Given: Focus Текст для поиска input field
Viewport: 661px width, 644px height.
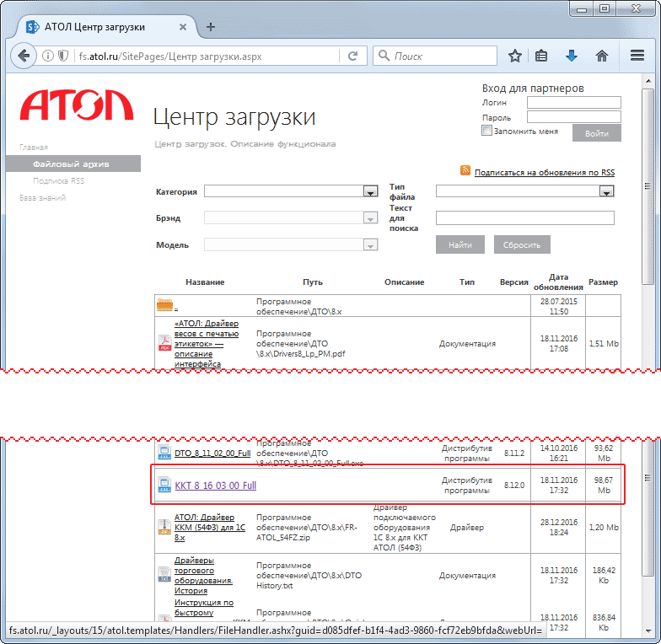Looking at the screenshot, I should [524, 217].
